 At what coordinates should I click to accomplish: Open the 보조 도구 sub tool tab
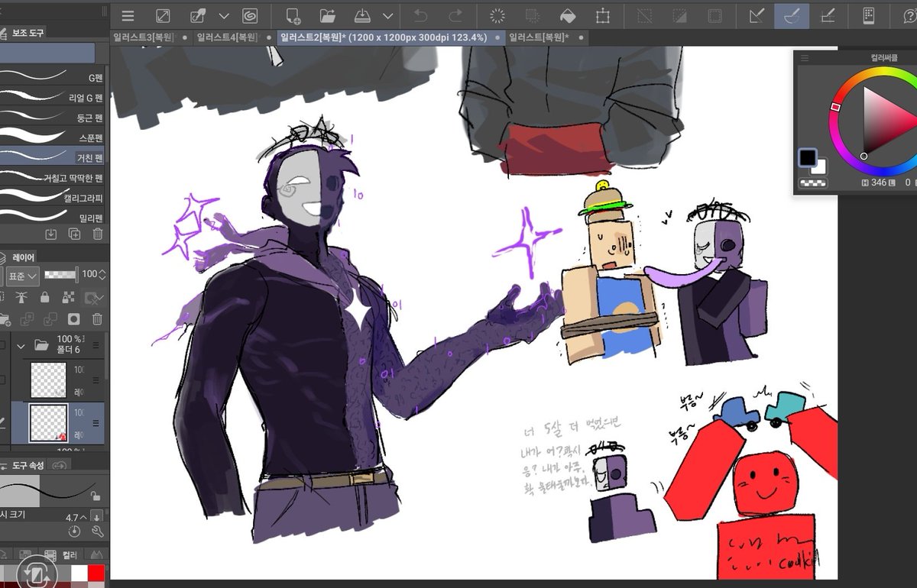tap(24, 32)
